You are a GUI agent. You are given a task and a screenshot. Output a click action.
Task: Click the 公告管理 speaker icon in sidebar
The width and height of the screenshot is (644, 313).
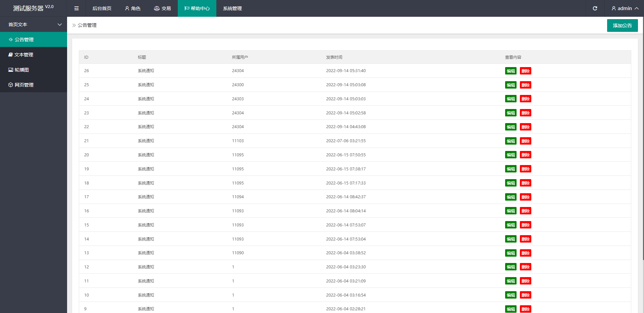[11, 40]
